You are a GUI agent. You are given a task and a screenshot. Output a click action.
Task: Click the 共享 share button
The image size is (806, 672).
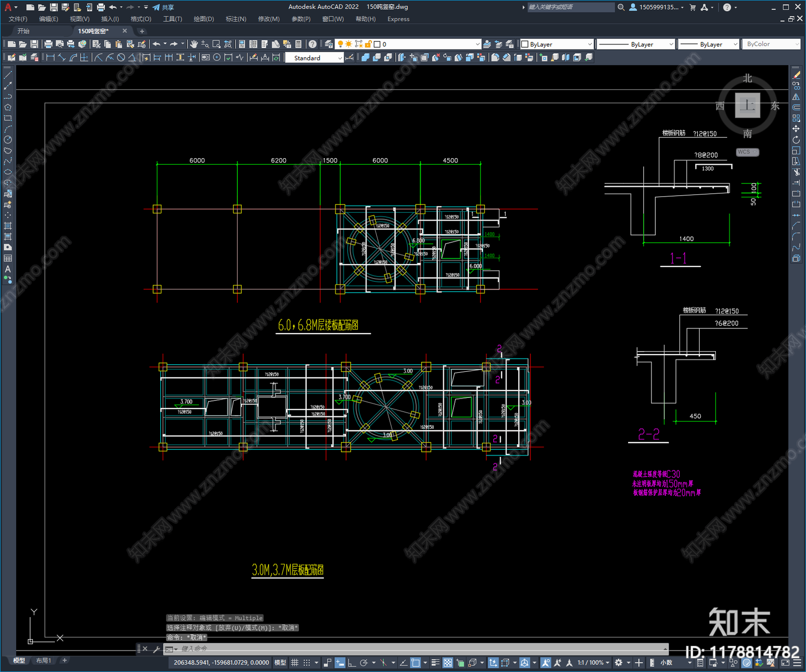click(x=163, y=7)
